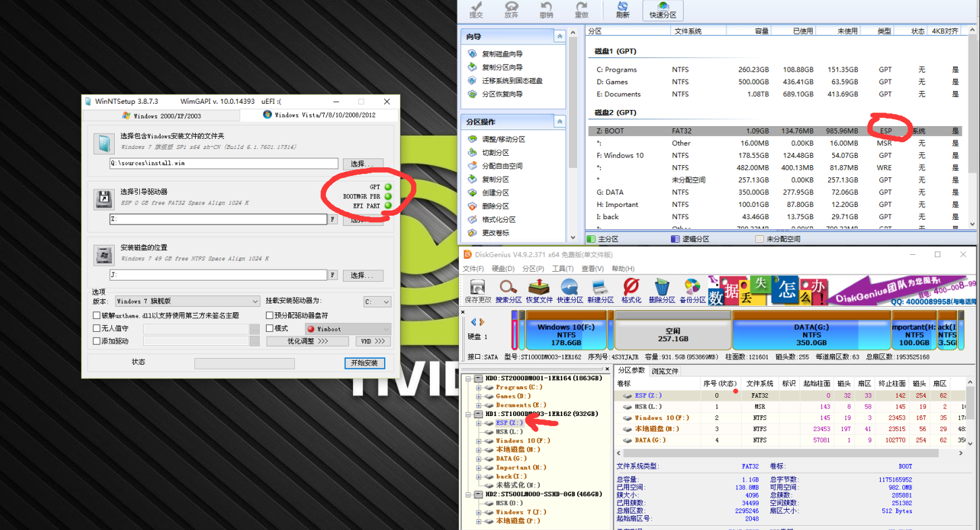Select ESP(Z:) in the DiskGenius disk tree
The width and height of the screenshot is (980, 530).
510,423
